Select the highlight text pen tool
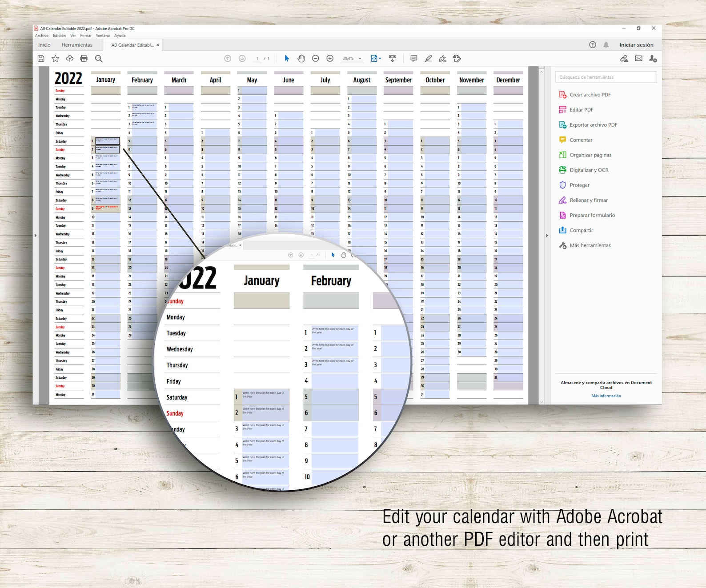This screenshot has height=588, width=706. tap(428, 58)
